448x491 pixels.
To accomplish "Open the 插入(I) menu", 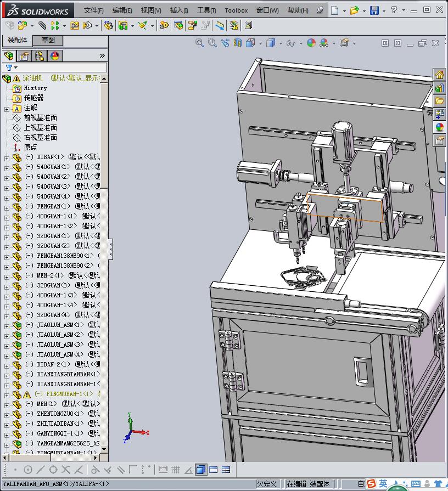I will (179, 10).
